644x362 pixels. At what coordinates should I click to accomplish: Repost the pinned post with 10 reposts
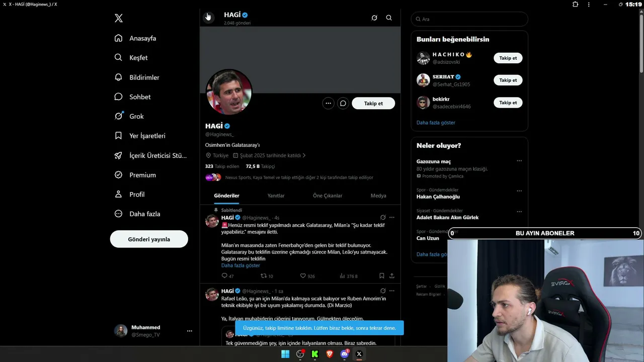pos(267,276)
